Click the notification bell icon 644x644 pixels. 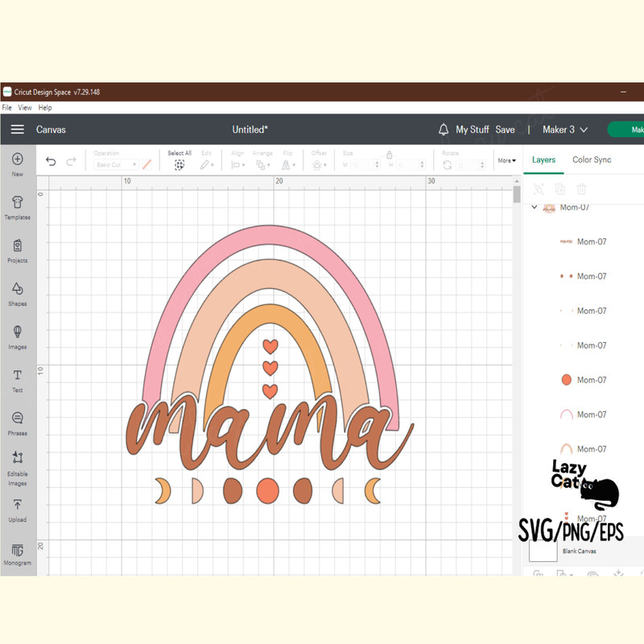tap(444, 129)
